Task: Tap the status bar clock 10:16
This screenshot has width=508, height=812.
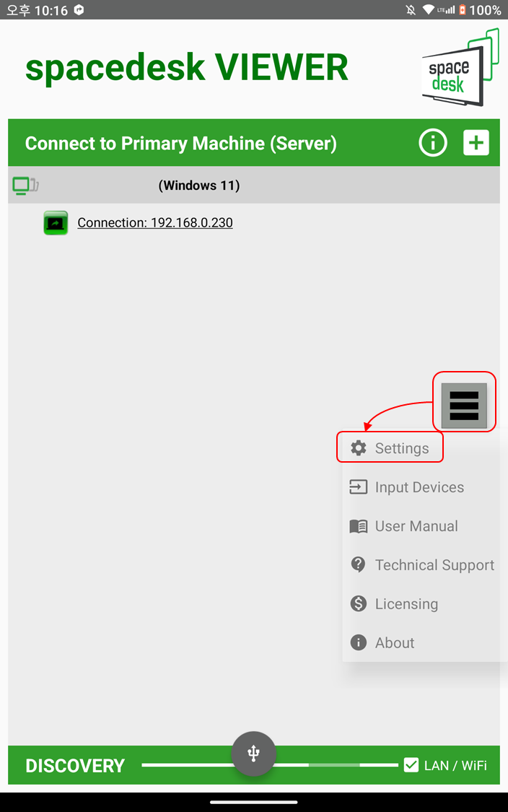Action: coord(51,10)
